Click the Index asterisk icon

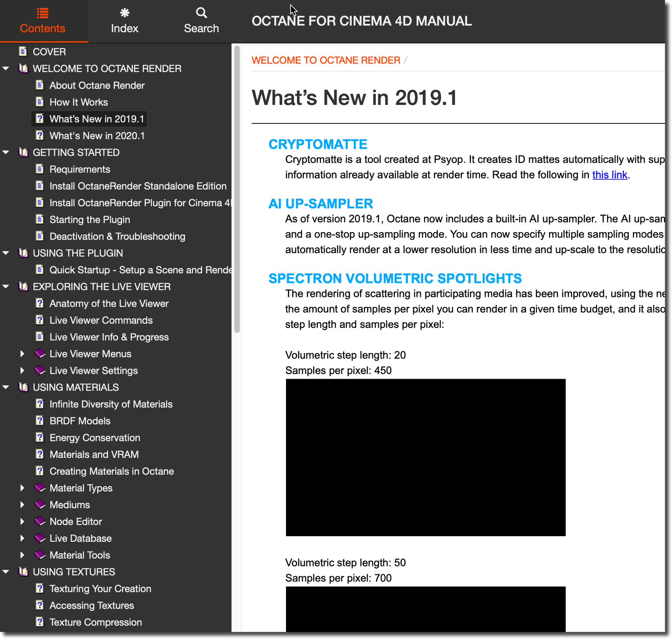click(x=125, y=13)
